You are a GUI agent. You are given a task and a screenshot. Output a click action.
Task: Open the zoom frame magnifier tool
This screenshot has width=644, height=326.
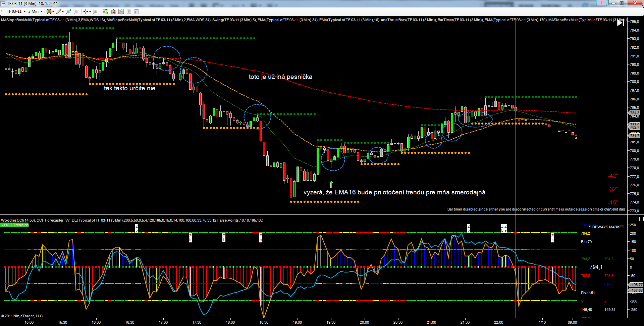pyautogui.click(x=96, y=11)
